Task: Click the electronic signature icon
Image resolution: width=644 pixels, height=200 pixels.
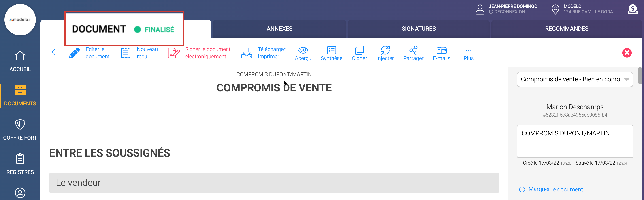Action: (173, 53)
